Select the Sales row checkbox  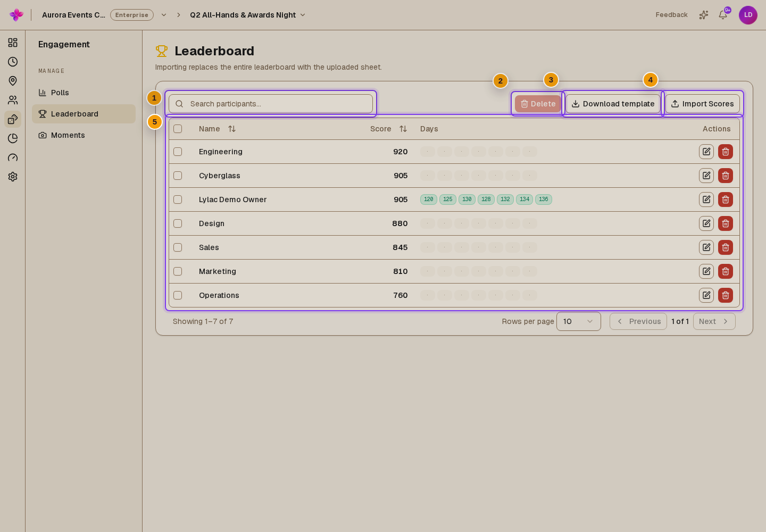178,247
